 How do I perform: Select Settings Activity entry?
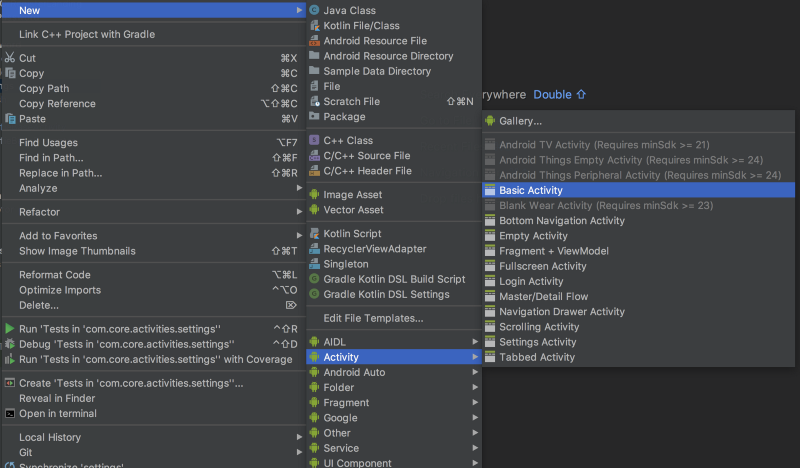click(638, 342)
